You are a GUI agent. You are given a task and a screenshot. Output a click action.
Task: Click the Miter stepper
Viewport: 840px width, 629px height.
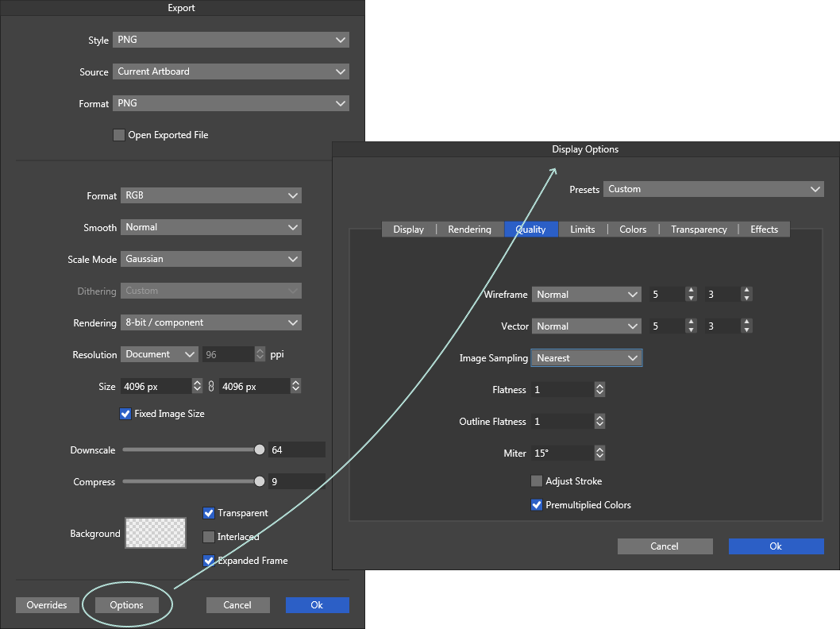coord(599,453)
